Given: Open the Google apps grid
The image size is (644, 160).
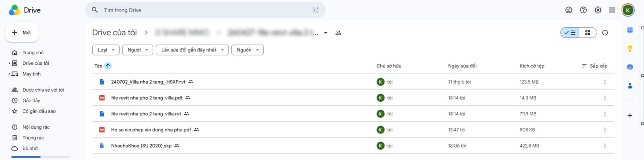Looking at the screenshot, I should click(612, 10).
